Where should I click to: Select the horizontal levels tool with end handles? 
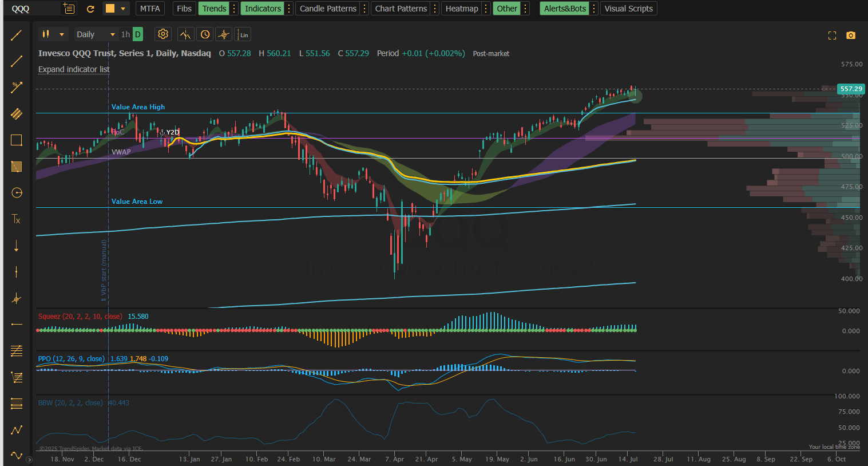(x=17, y=404)
